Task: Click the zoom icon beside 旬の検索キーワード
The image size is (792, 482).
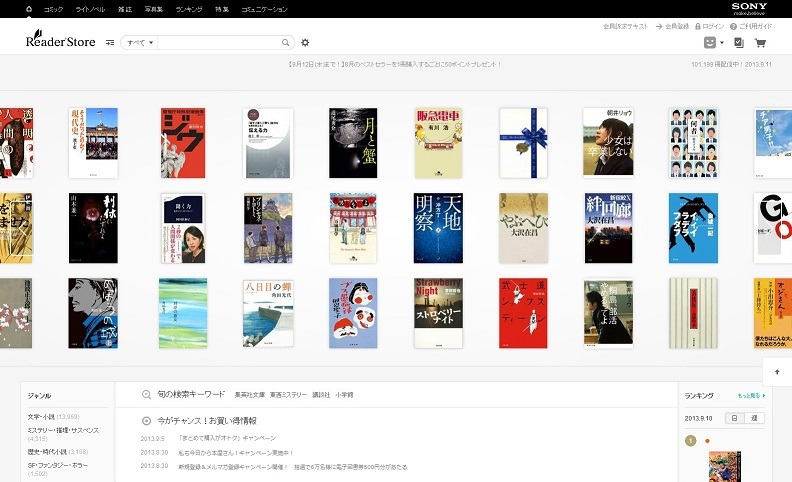Action: [x=146, y=395]
